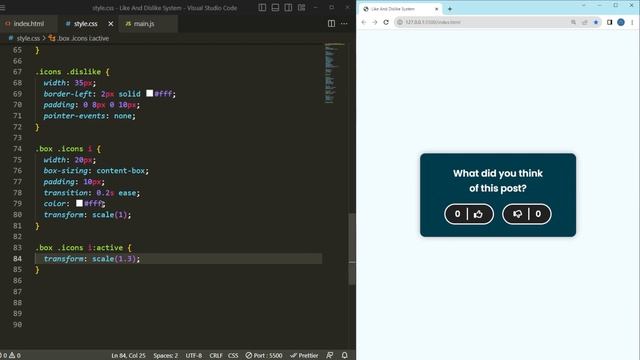Change indentation via Spaces: 2
The width and height of the screenshot is (640, 360).
[x=165, y=356]
